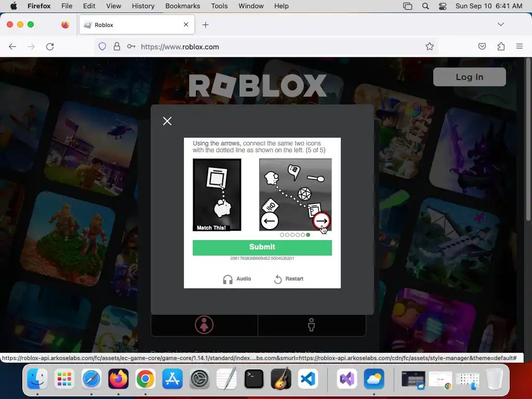This screenshot has height=399, width=532.
Task: Reload the current page
Action: [50, 46]
